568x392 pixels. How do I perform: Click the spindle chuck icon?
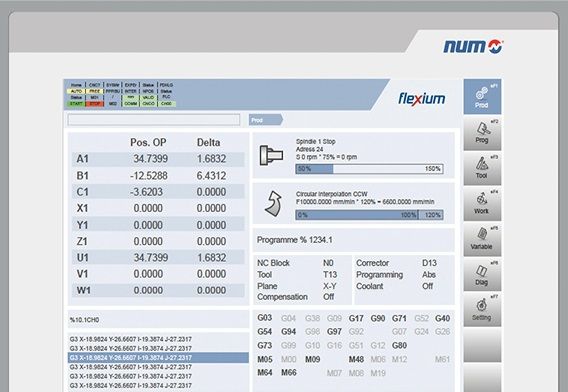[271, 155]
